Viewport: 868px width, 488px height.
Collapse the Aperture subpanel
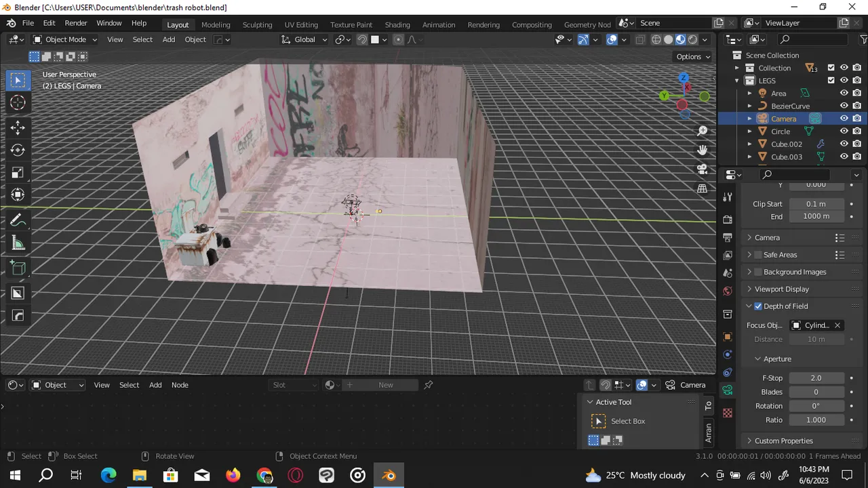(x=757, y=359)
